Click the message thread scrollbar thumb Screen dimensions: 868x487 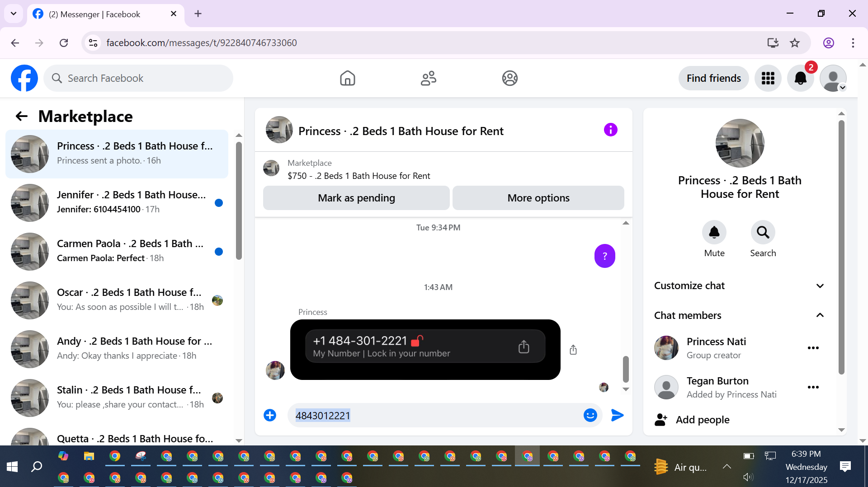pos(626,369)
